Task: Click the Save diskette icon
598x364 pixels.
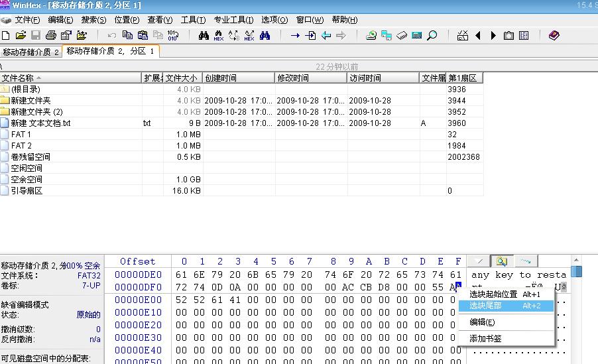Action: point(36,36)
